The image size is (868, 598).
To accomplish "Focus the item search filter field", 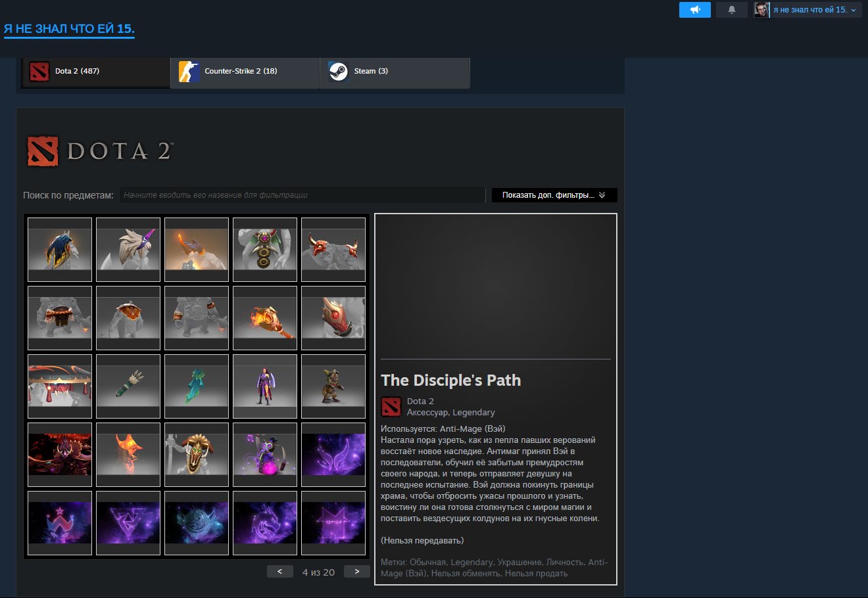I will tap(302, 195).
